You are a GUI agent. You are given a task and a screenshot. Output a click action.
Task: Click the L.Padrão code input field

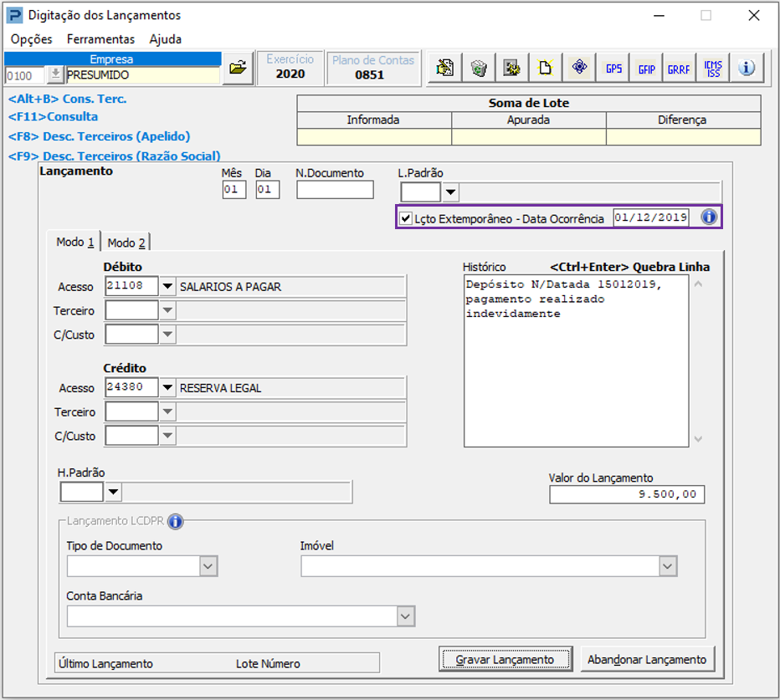pyautogui.click(x=420, y=192)
